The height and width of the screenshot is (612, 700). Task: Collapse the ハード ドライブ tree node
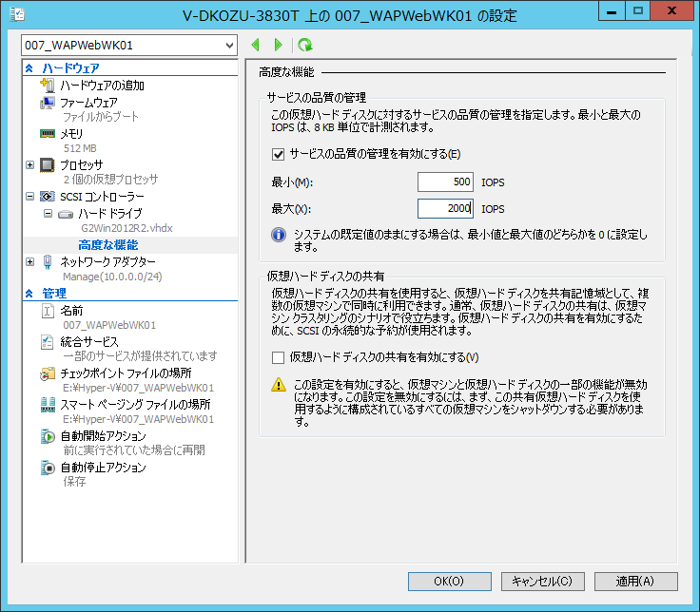click(48, 214)
